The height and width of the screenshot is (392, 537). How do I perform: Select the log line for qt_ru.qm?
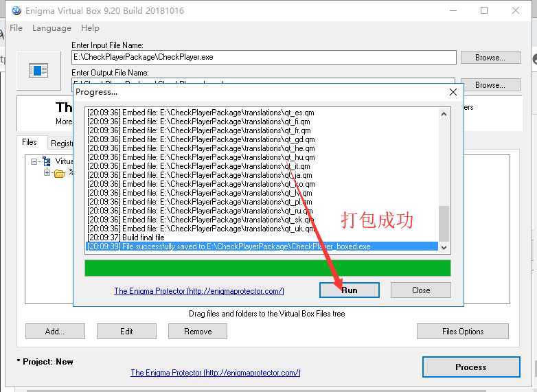(262, 211)
